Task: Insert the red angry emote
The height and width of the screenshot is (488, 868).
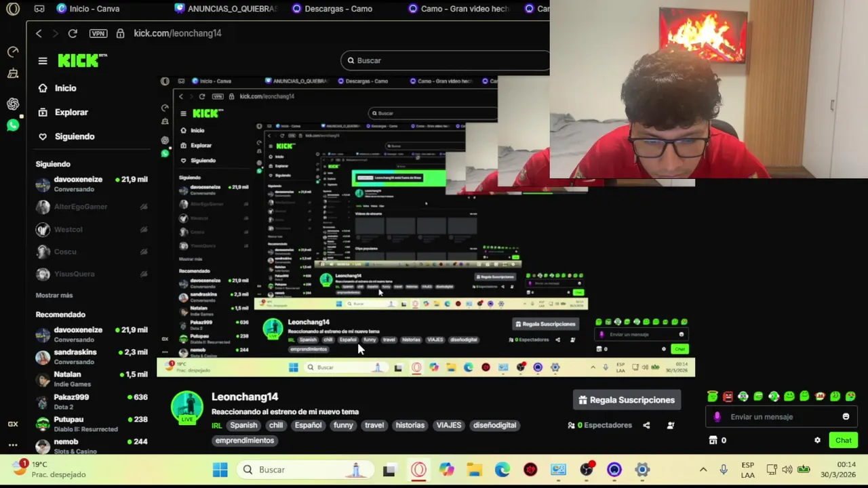Action: [x=728, y=396]
